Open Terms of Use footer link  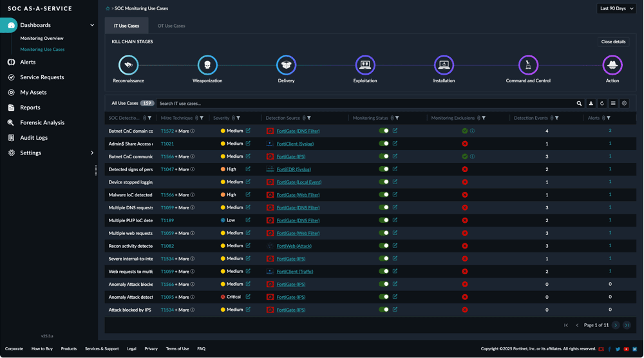click(x=178, y=348)
